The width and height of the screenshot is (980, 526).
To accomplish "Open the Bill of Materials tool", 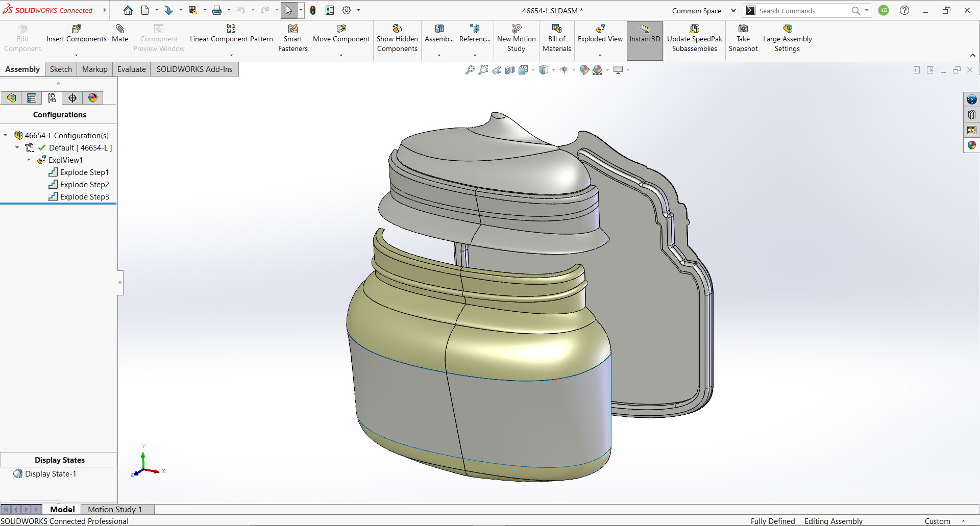I will point(556,38).
